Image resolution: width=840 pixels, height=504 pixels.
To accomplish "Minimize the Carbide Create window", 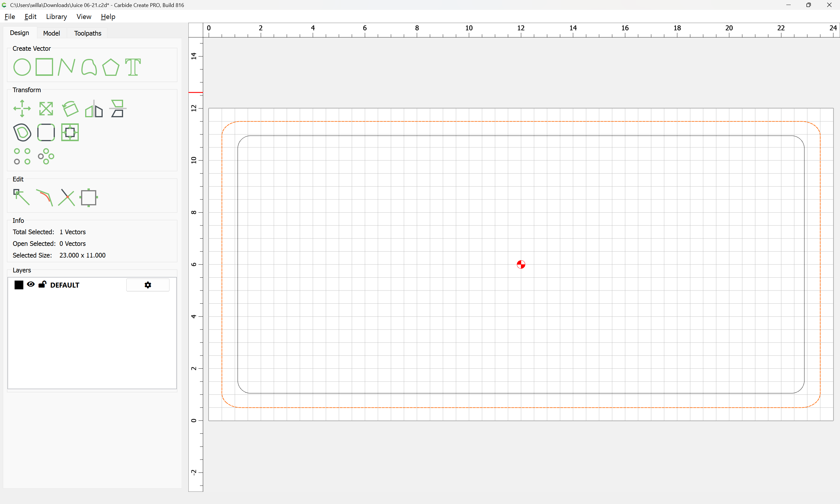I will (x=788, y=5).
